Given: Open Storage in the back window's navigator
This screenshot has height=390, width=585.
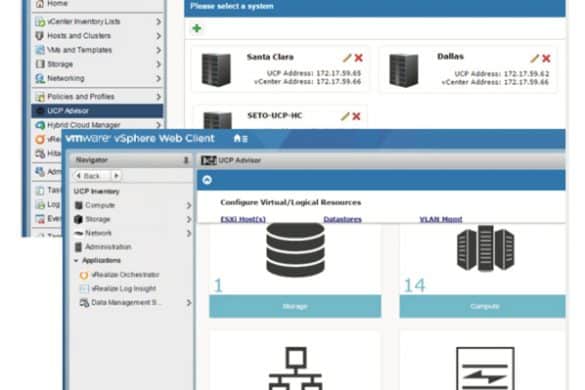Looking at the screenshot, I should 60,64.
